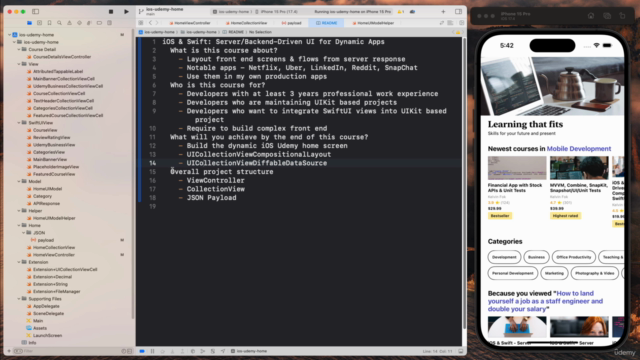Tap the Marketing category chip in Simulator
The width and height of the screenshot is (640, 360).
pyautogui.click(x=554, y=273)
